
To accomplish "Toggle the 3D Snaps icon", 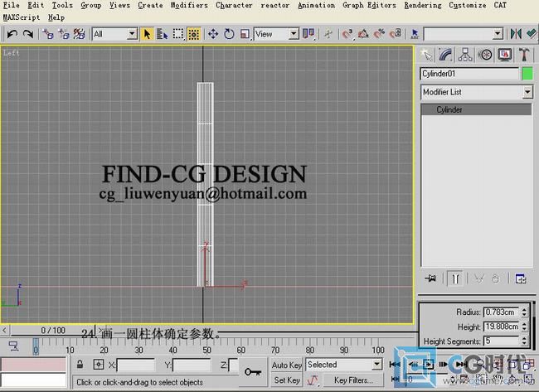I will click(347, 34).
